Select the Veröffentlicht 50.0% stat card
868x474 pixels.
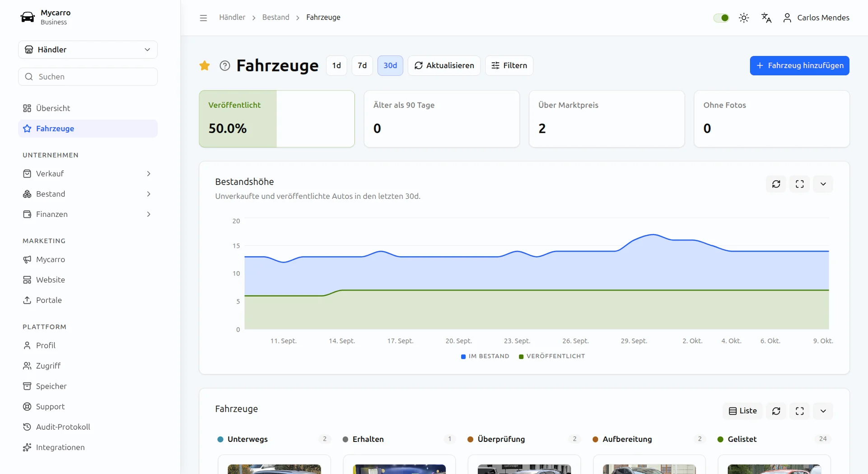[277, 119]
